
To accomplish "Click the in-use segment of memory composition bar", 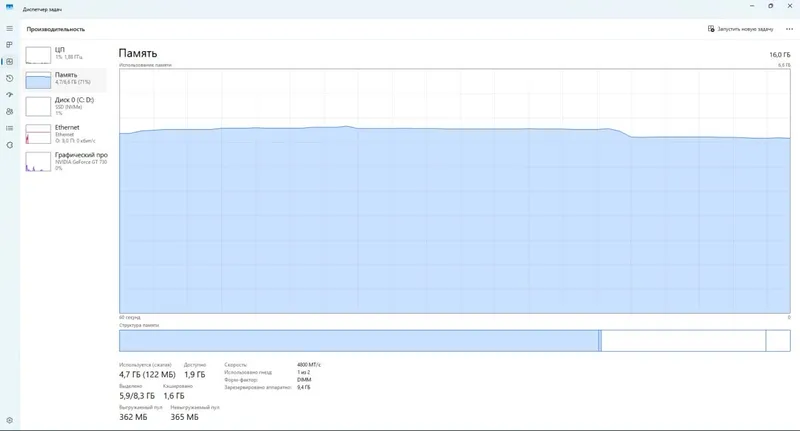I will point(359,341).
